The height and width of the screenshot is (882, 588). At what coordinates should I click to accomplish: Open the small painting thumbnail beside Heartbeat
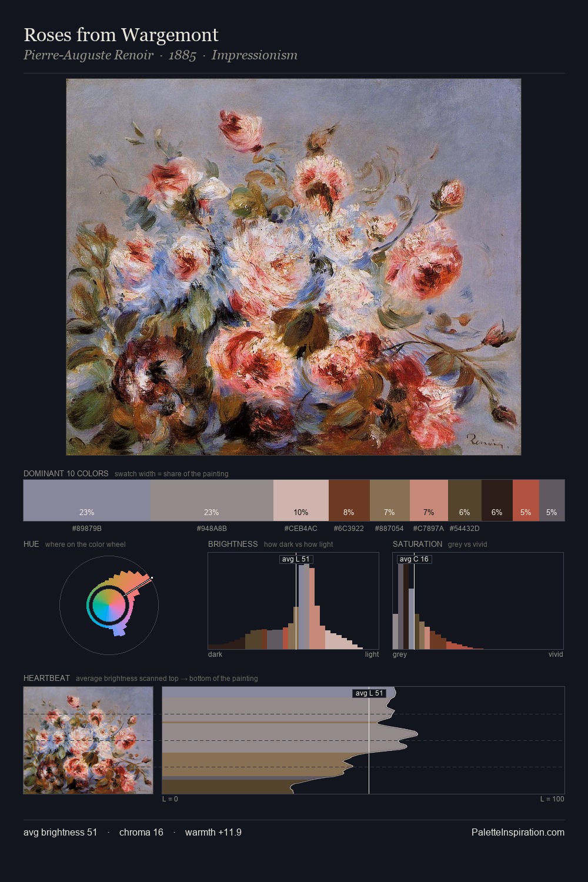point(88,740)
